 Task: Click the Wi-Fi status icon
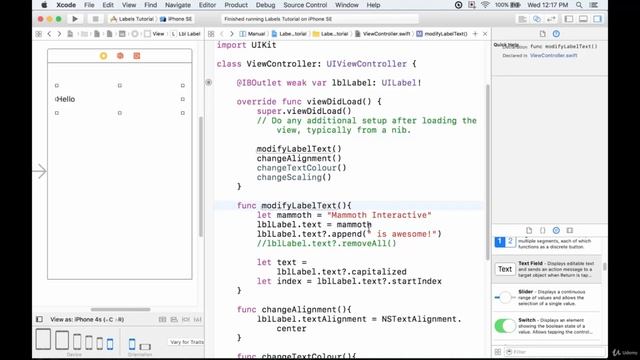tap(485, 5)
